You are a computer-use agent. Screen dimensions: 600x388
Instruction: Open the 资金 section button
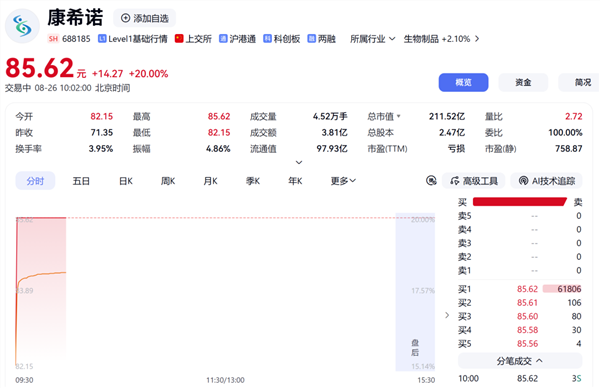click(x=523, y=82)
